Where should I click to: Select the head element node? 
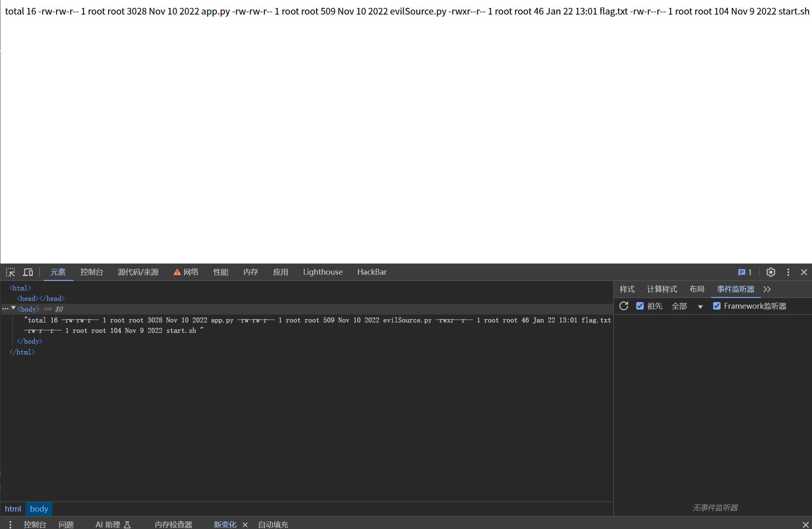[x=41, y=298]
